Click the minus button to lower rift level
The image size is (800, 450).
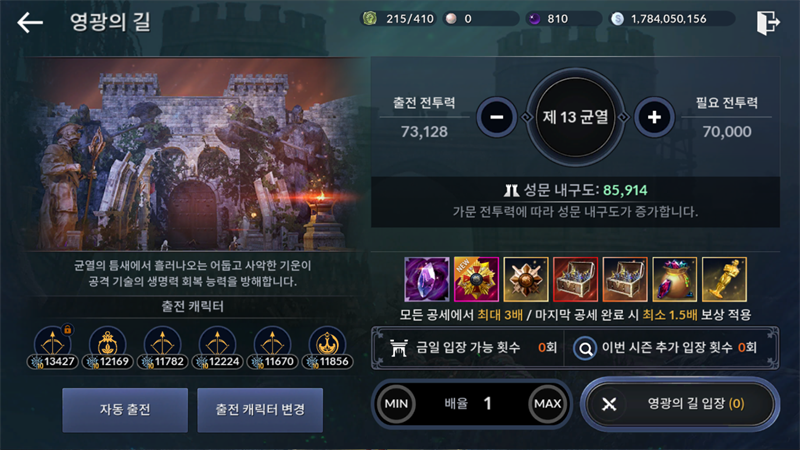click(496, 117)
